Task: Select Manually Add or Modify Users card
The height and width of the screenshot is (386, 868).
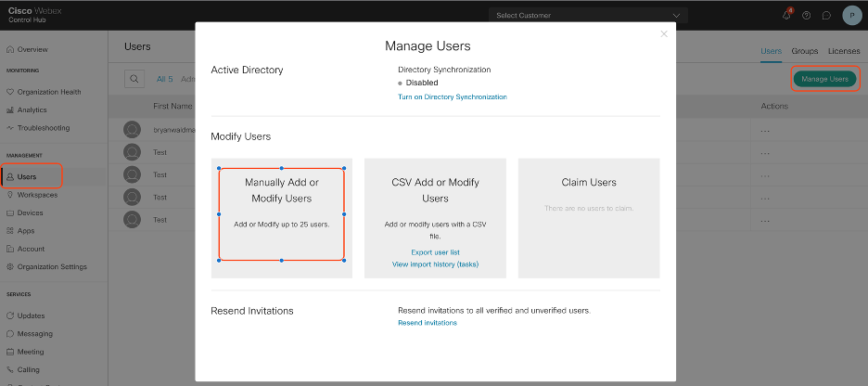Action: (x=282, y=214)
